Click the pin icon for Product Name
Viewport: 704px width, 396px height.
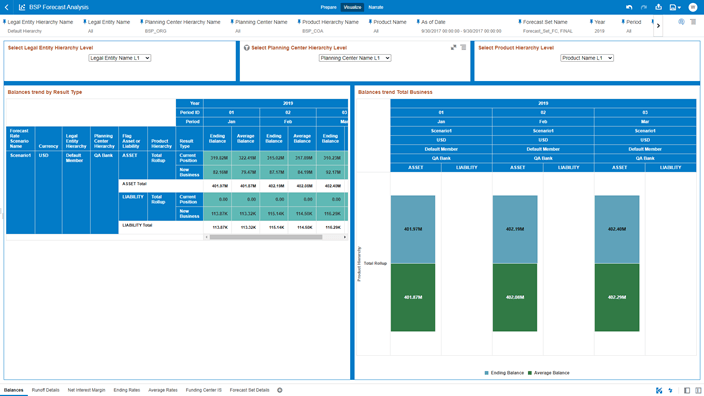(370, 22)
